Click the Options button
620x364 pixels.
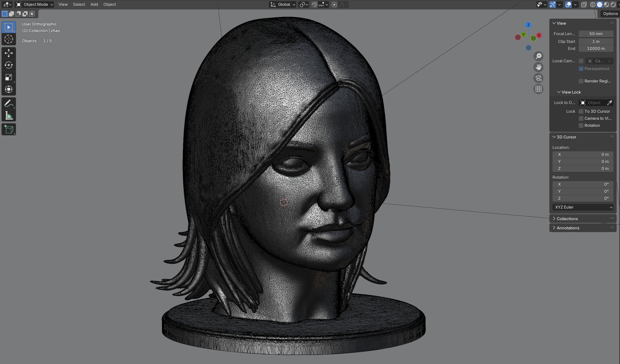[x=610, y=14]
